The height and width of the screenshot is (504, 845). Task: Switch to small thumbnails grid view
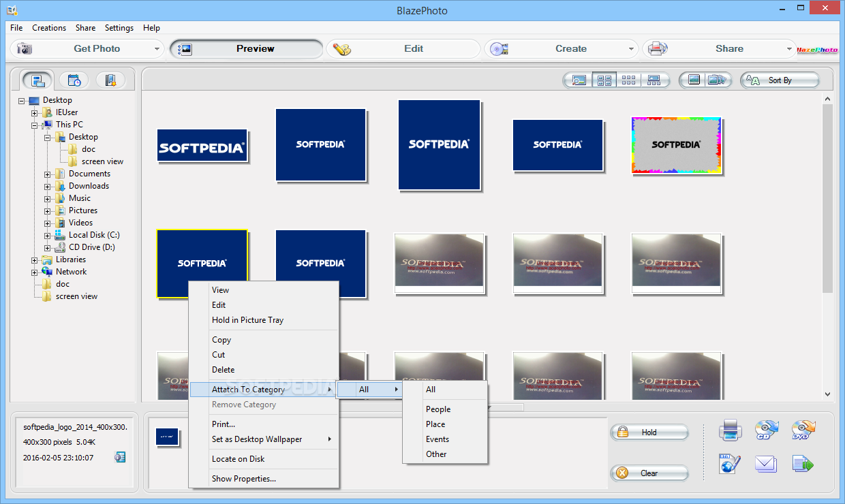coord(629,80)
